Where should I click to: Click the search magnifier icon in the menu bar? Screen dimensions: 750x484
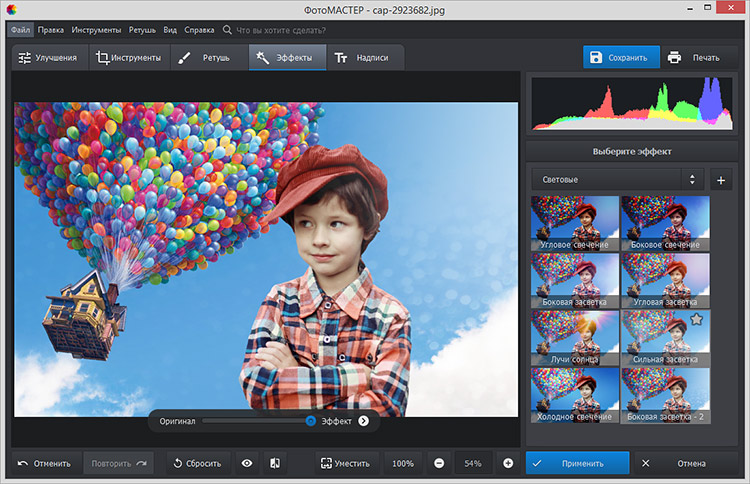228,30
